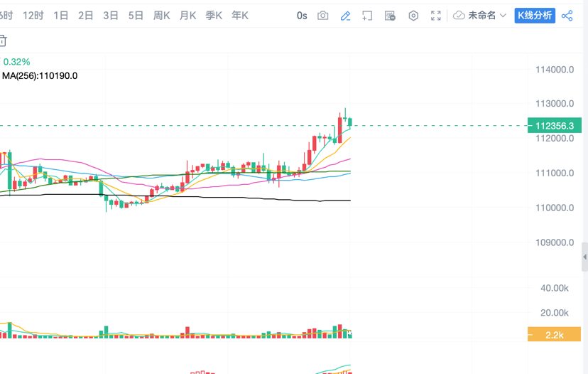Expand the side panel arrow handle
The image size is (588, 374).
(584, 257)
